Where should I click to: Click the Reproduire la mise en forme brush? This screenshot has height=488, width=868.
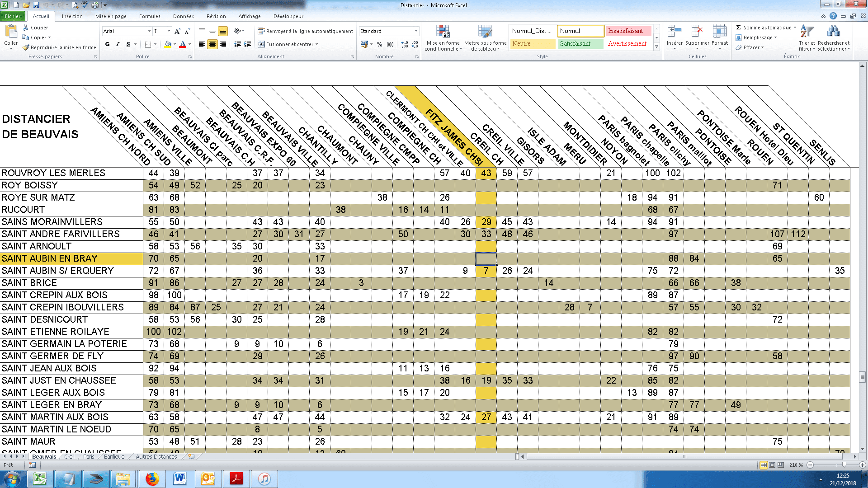[x=26, y=47]
